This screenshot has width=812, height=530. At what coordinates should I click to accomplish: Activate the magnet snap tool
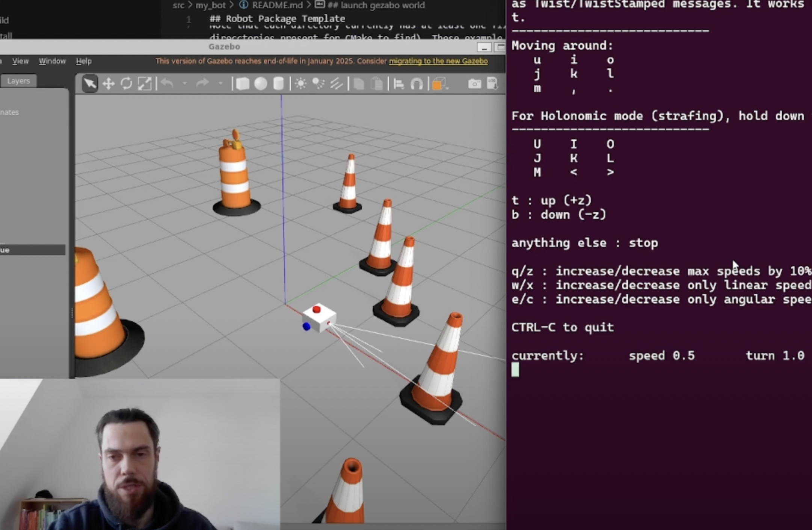coord(417,84)
